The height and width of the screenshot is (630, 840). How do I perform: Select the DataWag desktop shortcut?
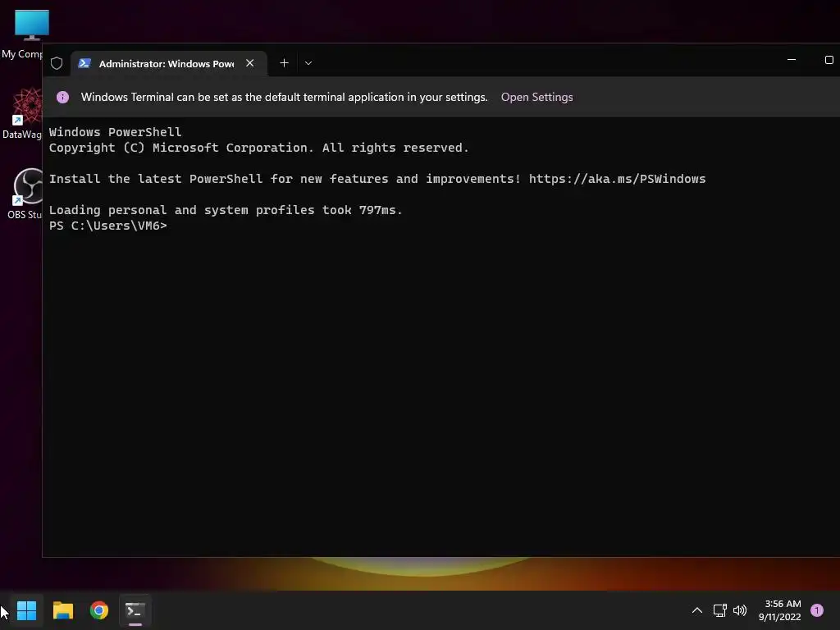(22, 113)
